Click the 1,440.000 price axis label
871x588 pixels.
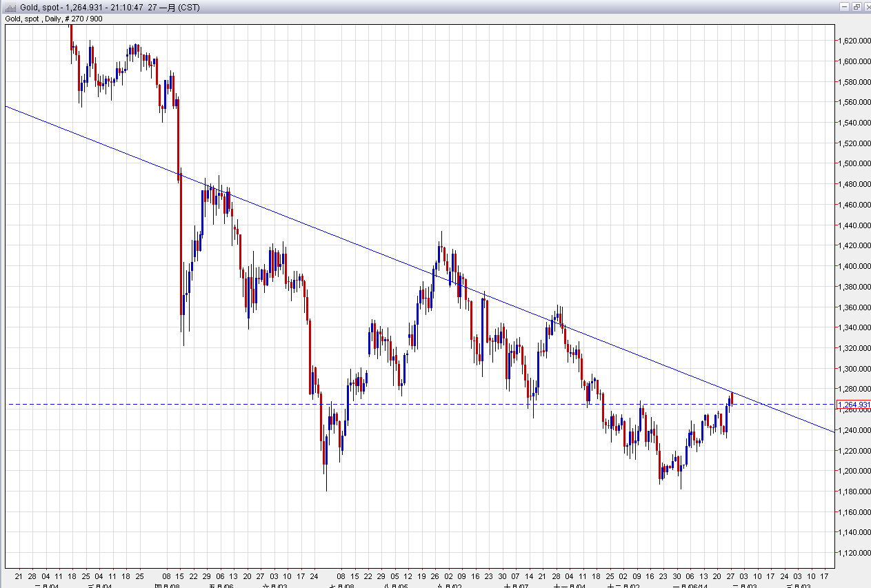854,225
